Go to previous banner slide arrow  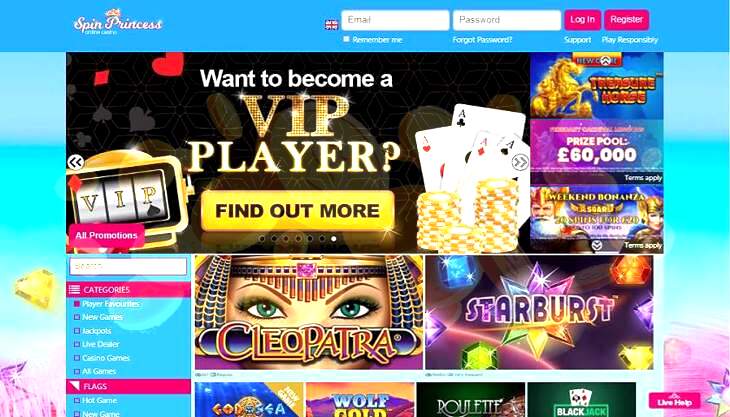pyautogui.click(x=75, y=162)
